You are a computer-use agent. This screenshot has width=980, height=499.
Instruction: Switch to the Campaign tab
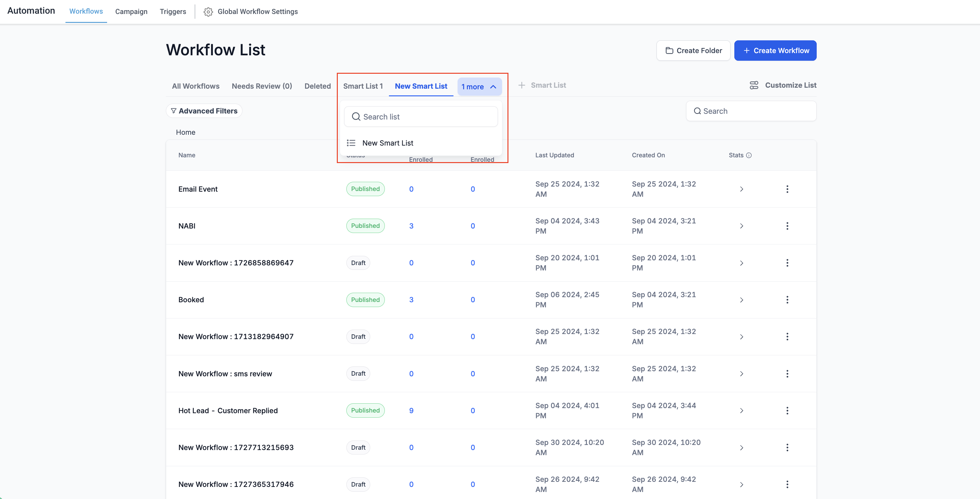point(131,11)
